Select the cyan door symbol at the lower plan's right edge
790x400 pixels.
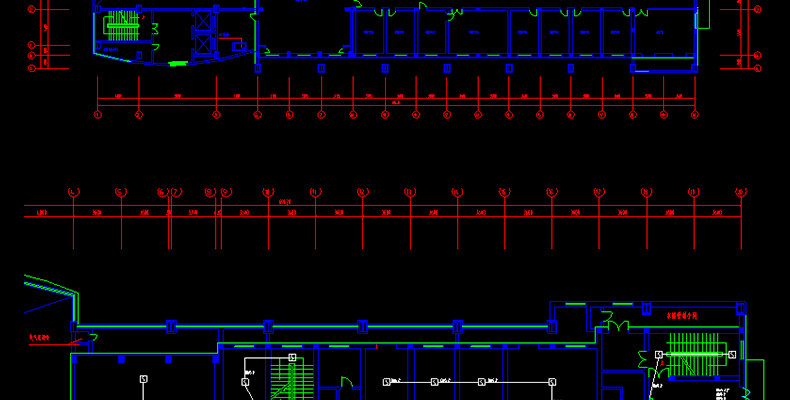pyautogui.click(x=746, y=394)
